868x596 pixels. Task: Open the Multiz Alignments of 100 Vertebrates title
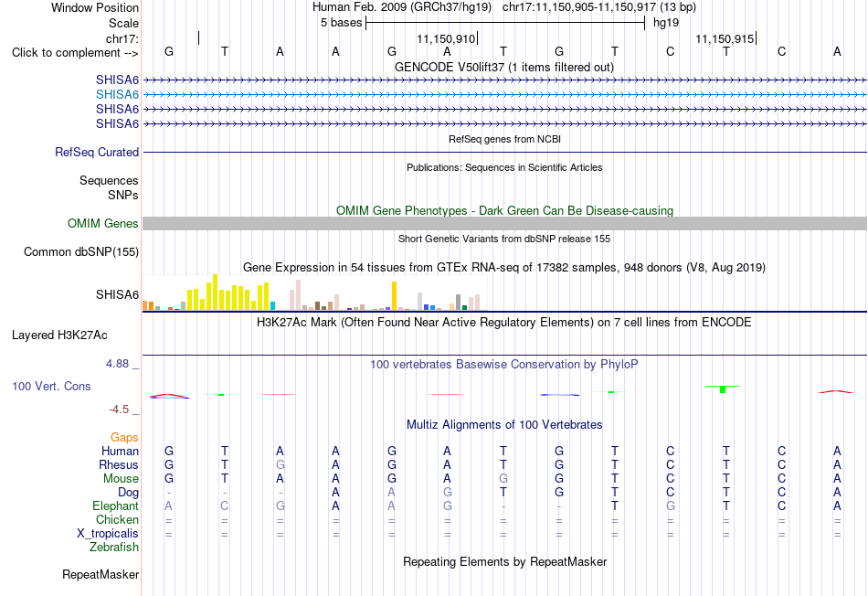tap(504, 425)
